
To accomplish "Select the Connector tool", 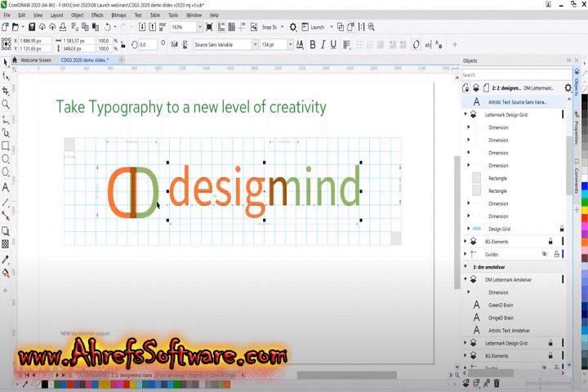I will 6,216.
